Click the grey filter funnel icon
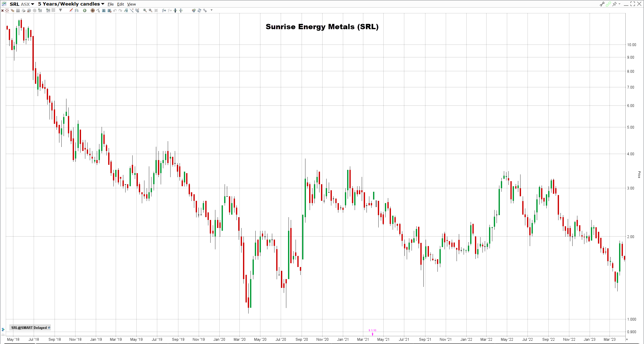The width and height of the screenshot is (644, 344). 60,10
